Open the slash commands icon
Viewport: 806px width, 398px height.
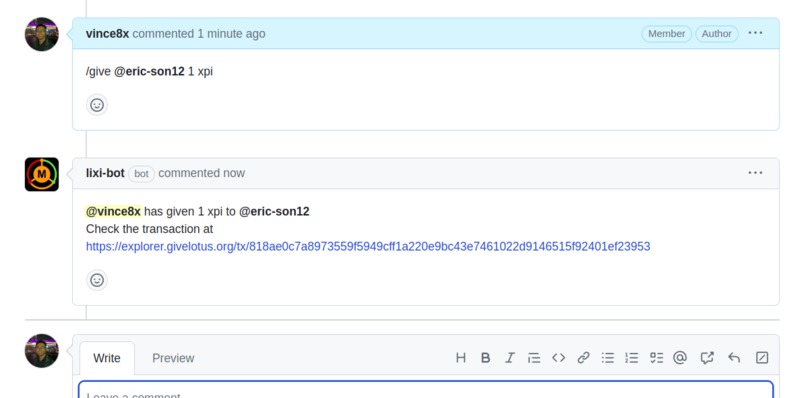pos(762,358)
